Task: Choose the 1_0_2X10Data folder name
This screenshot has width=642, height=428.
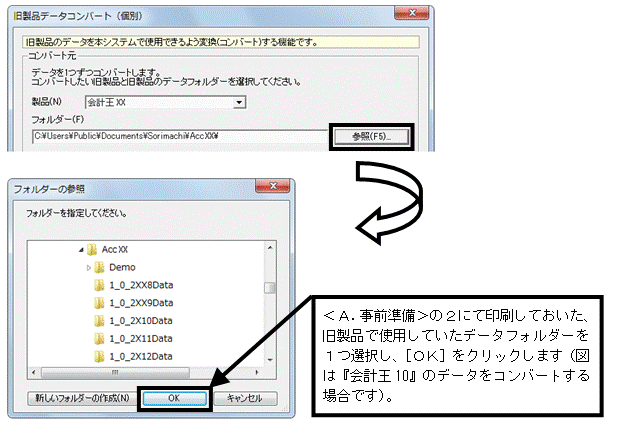Action: tap(141, 321)
